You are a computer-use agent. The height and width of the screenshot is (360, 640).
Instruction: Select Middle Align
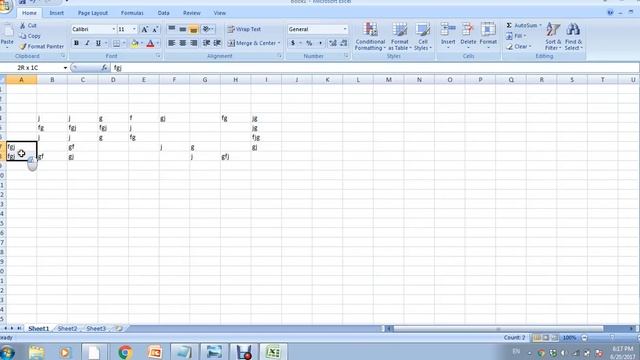point(183,29)
